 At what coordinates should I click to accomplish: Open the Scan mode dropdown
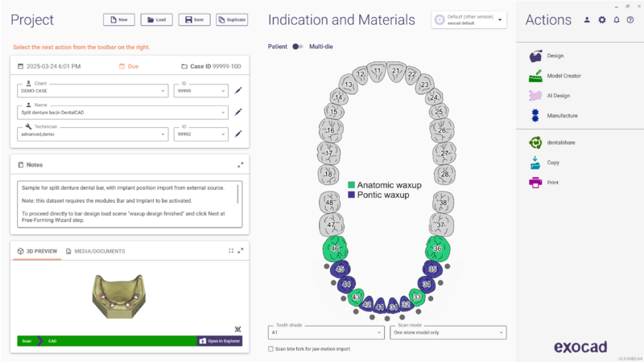click(x=448, y=332)
